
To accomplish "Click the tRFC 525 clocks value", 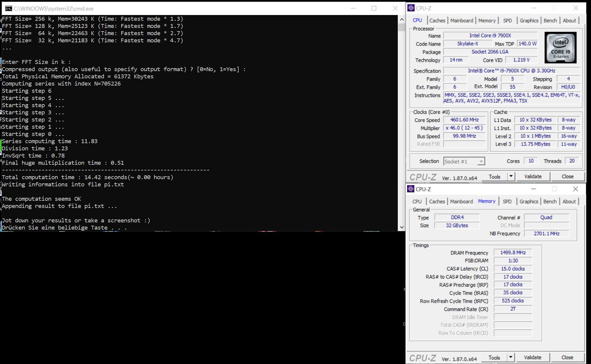I will (x=513, y=301).
